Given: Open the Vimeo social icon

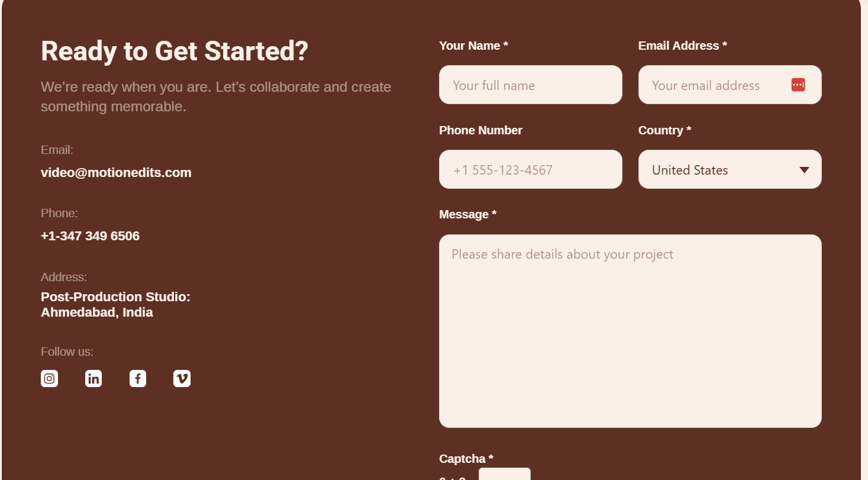Looking at the screenshot, I should [x=182, y=379].
